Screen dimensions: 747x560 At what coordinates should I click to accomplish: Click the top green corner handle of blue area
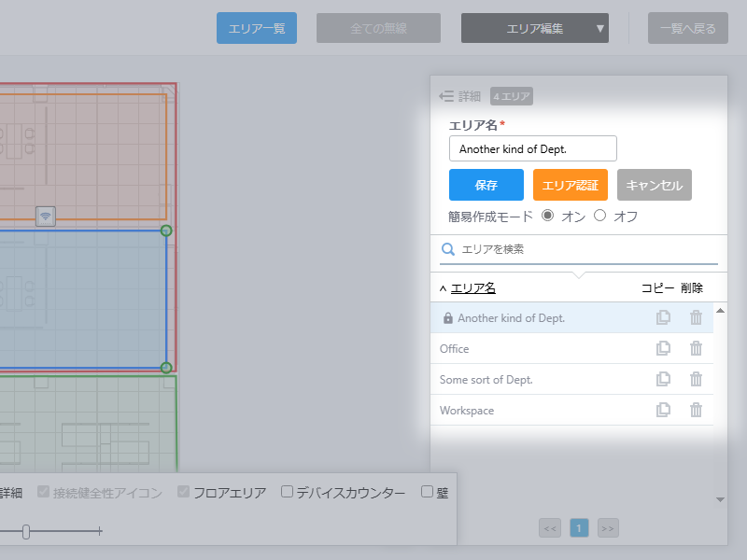[x=166, y=231]
